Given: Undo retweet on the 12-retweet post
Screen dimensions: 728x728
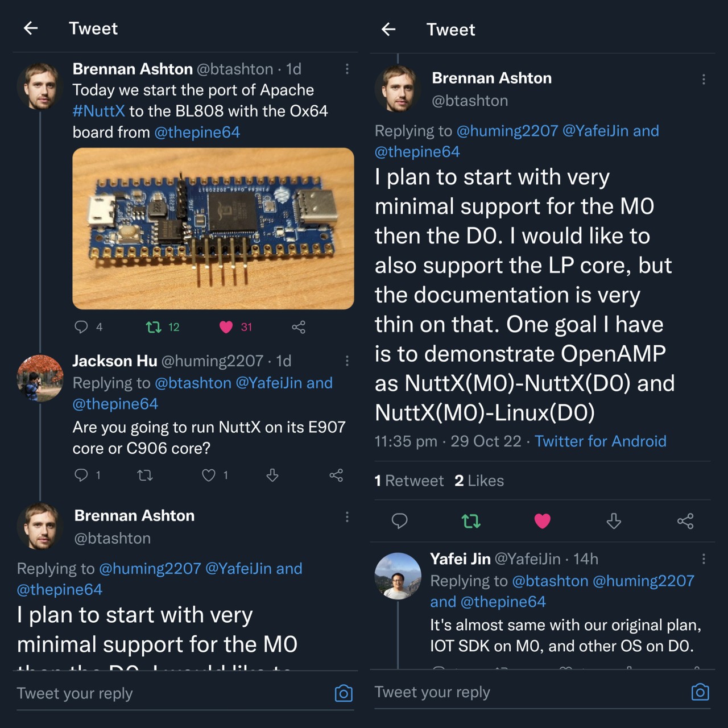Looking at the screenshot, I should pos(154,326).
